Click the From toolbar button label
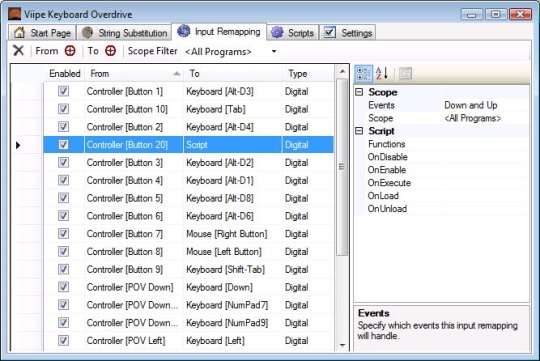 coord(47,51)
